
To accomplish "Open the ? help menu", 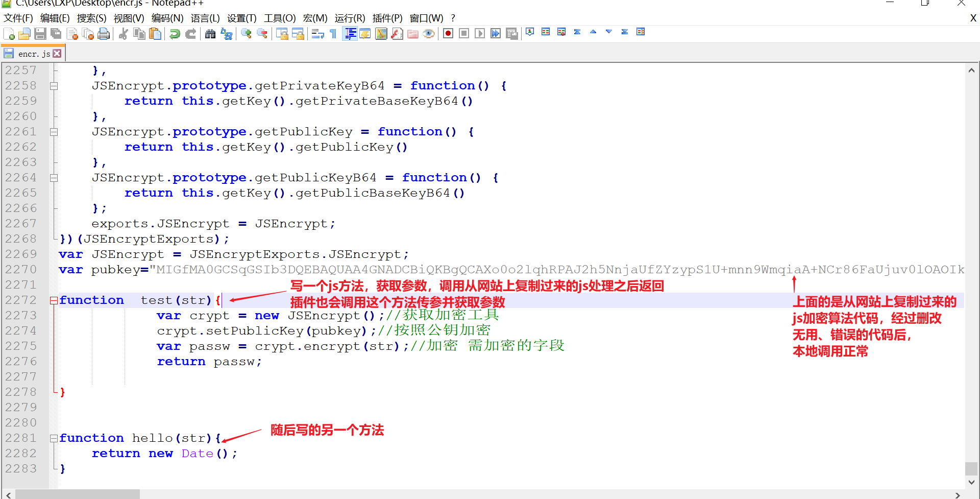I will tap(453, 18).
